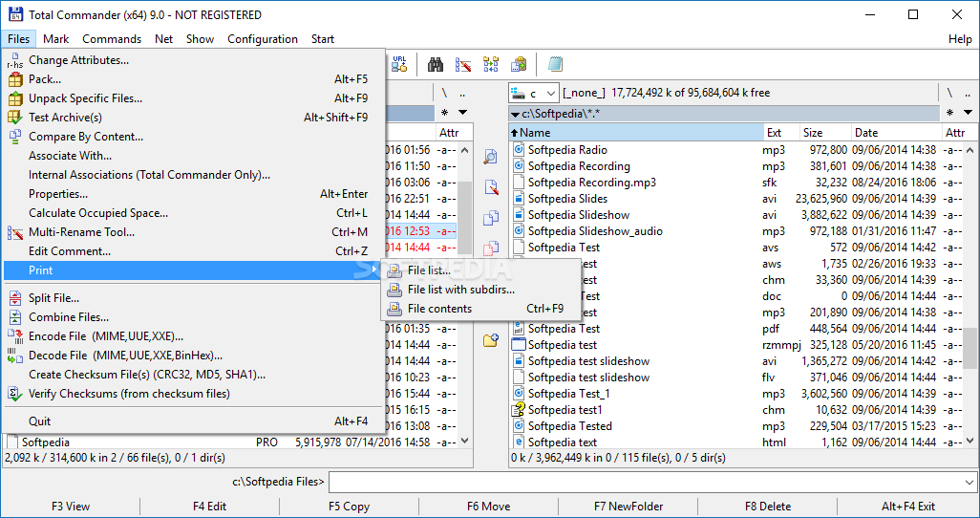The height and width of the screenshot is (518, 980).
Task: Click the F3 View button
Action: click(x=71, y=507)
